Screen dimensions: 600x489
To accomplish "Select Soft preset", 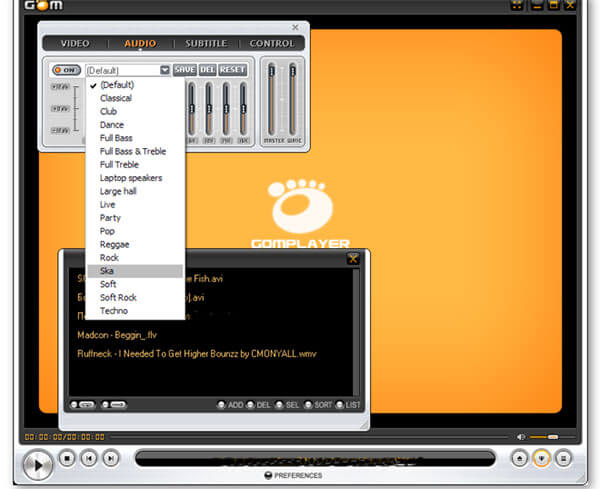I will [135, 284].
